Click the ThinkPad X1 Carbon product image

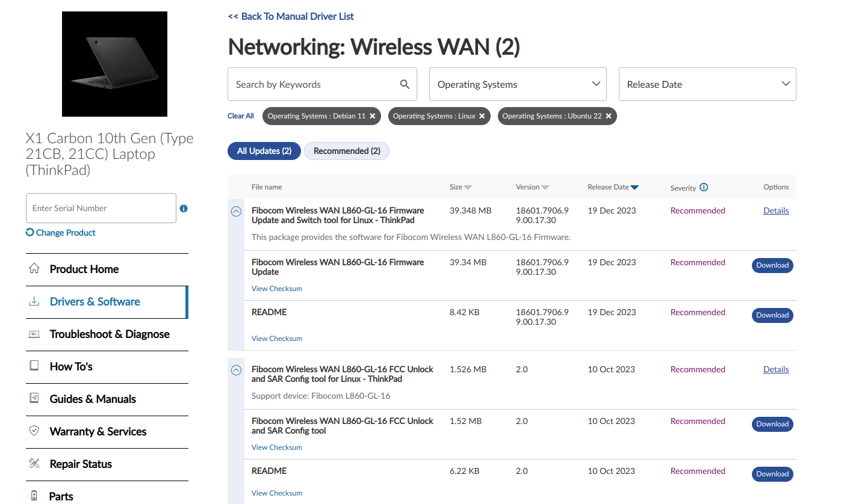114,64
